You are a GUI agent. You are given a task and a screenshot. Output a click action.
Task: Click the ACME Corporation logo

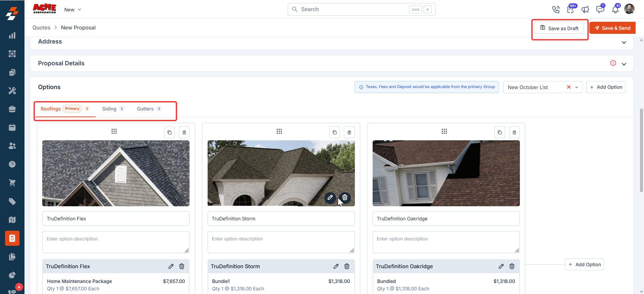pos(44,9)
